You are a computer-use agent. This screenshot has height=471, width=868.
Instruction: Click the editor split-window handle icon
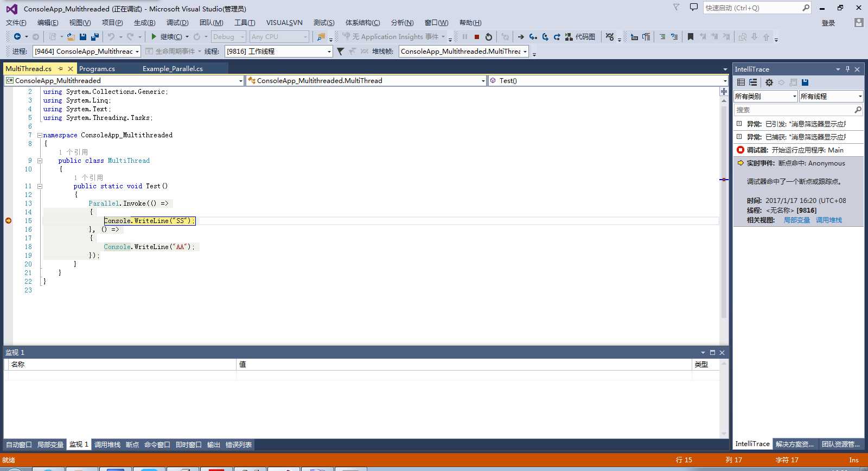[724, 91]
